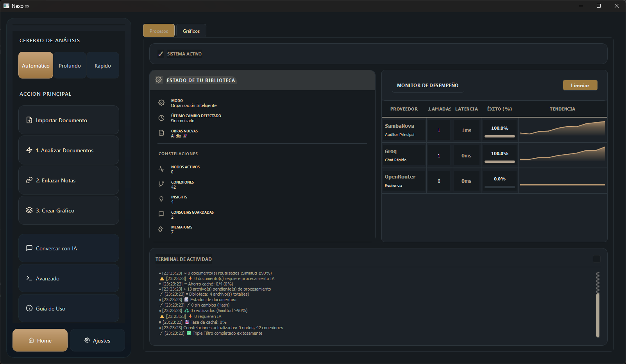Screen dimensions: 626x364
Task: Toggle the checkbox in Terminal de Actividad header
Action: pos(597,259)
